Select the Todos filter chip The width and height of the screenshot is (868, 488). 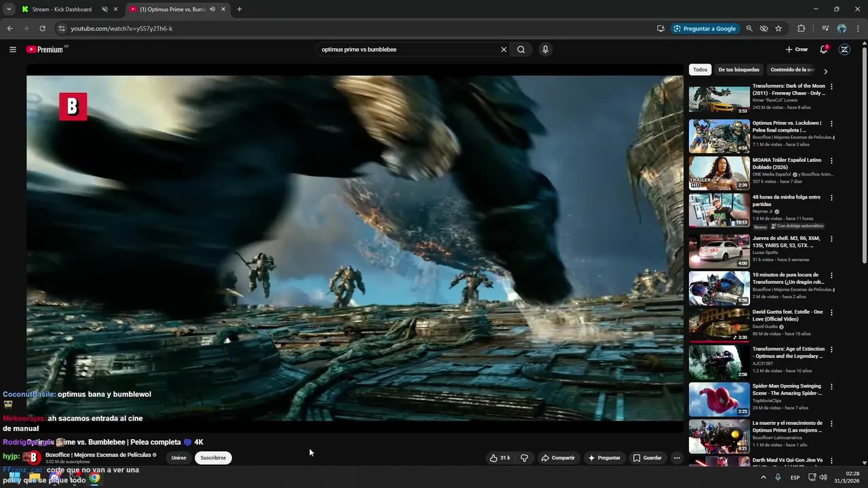(701, 70)
